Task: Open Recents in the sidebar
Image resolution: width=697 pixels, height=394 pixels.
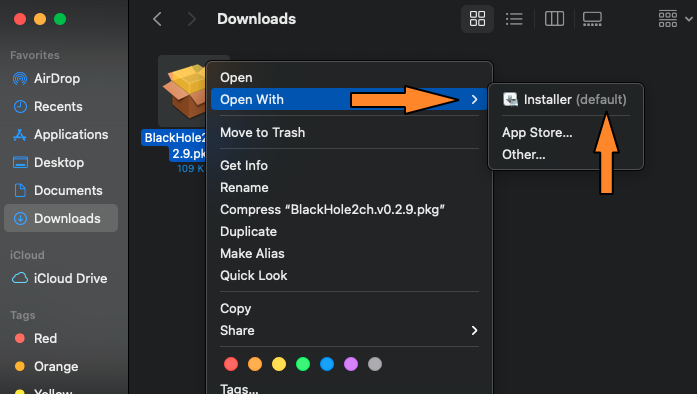Action: (x=61, y=107)
